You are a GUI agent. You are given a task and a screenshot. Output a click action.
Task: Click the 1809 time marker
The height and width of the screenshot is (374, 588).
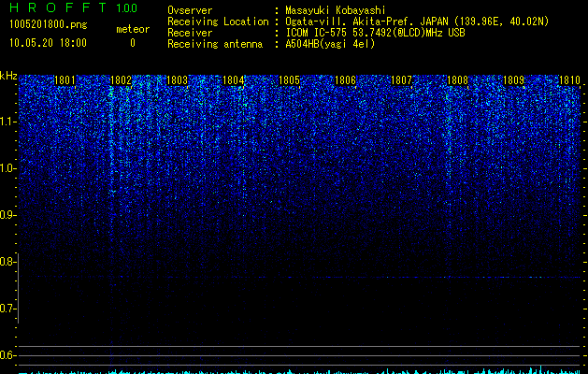pyautogui.click(x=513, y=80)
